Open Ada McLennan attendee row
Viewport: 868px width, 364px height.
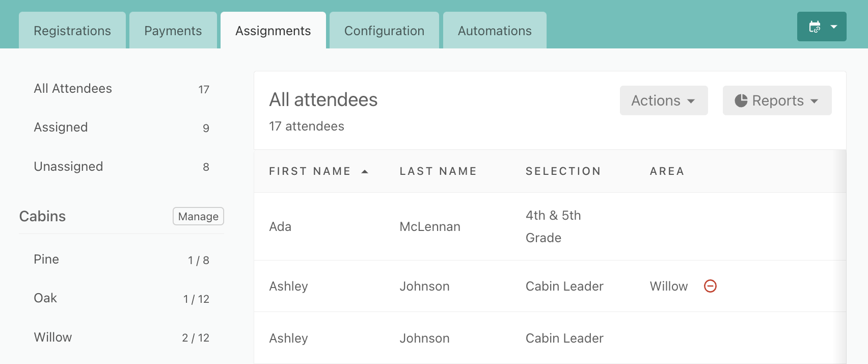pos(550,226)
